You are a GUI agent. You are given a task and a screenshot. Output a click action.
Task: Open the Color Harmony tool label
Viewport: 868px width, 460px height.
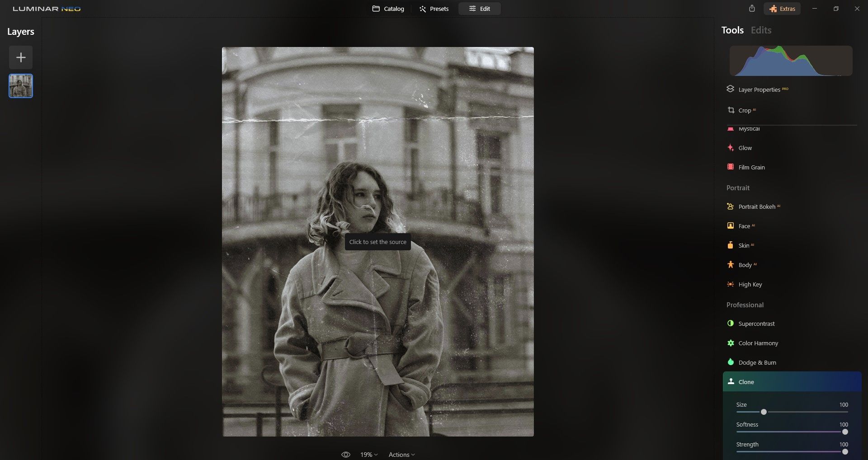click(758, 343)
